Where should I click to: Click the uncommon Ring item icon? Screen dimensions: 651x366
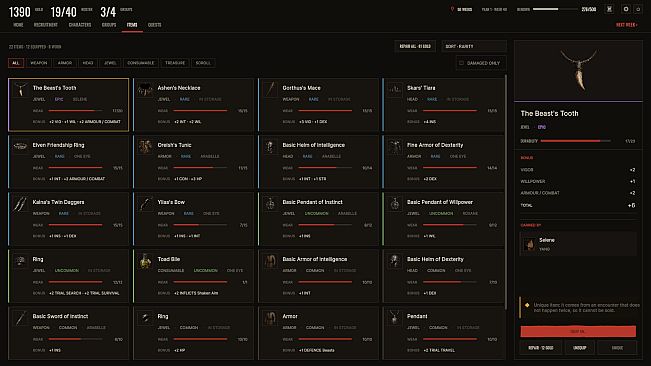pyautogui.click(x=20, y=261)
